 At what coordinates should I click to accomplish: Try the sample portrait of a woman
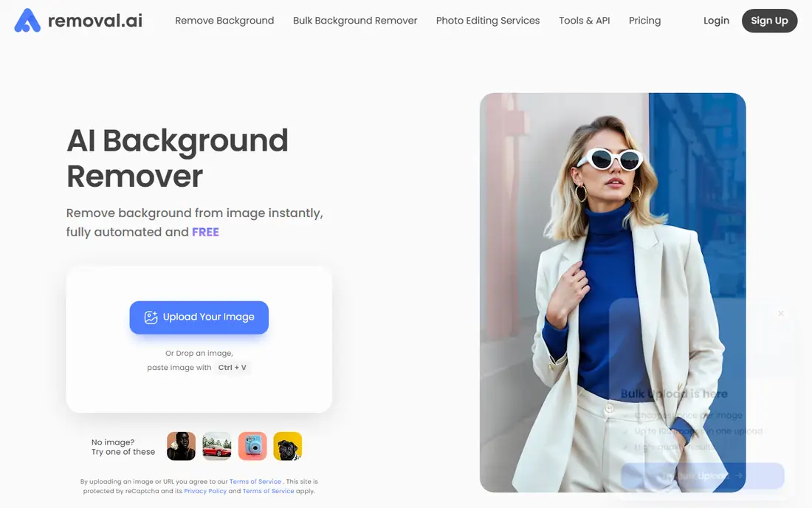click(x=182, y=446)
